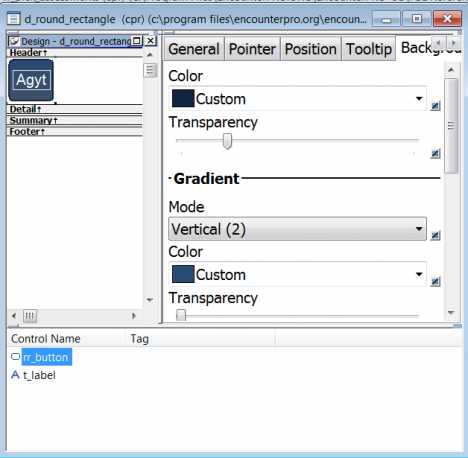
Task: Open the General properties tab
Action: click(194, 49)
